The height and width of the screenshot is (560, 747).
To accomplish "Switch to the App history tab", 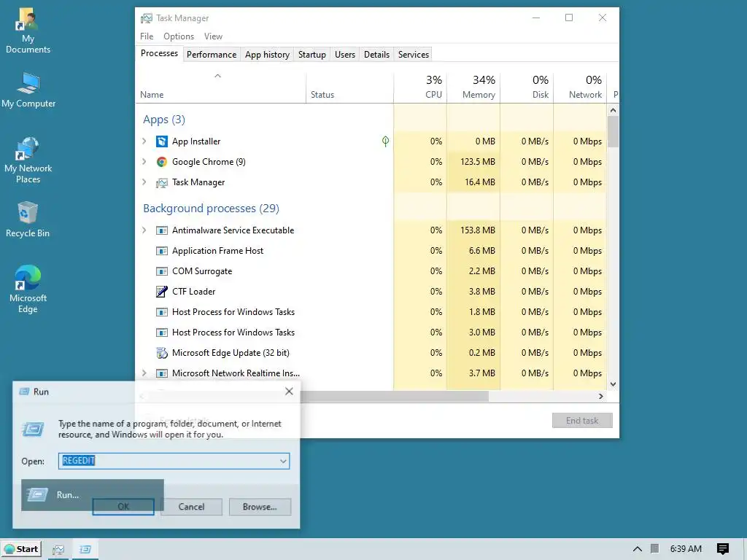I will (x=267, y=54).
